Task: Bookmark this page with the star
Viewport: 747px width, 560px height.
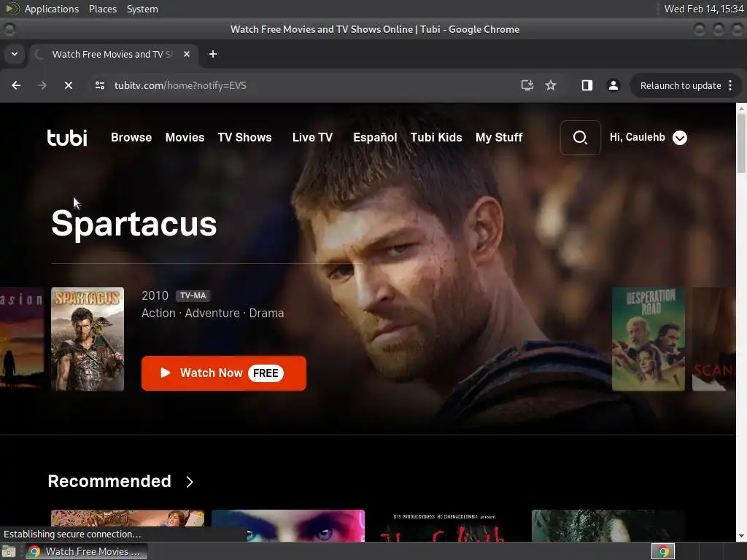Action: 551,86
